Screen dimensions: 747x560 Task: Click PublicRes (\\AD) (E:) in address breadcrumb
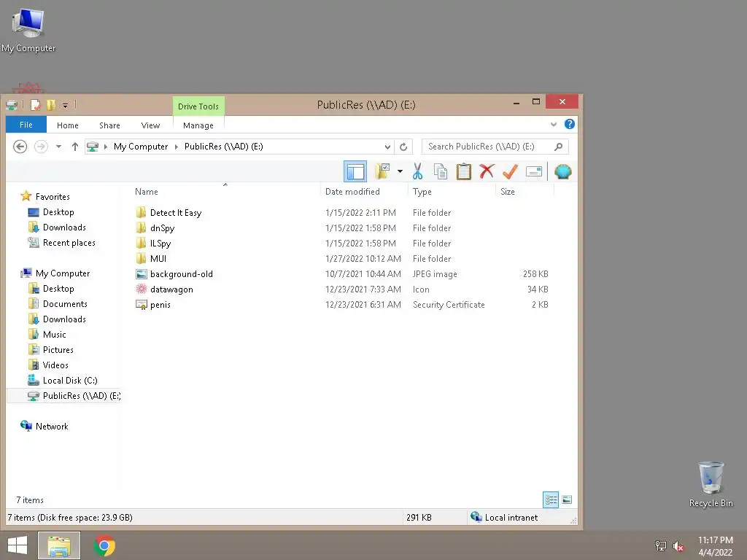click(223, 147)
